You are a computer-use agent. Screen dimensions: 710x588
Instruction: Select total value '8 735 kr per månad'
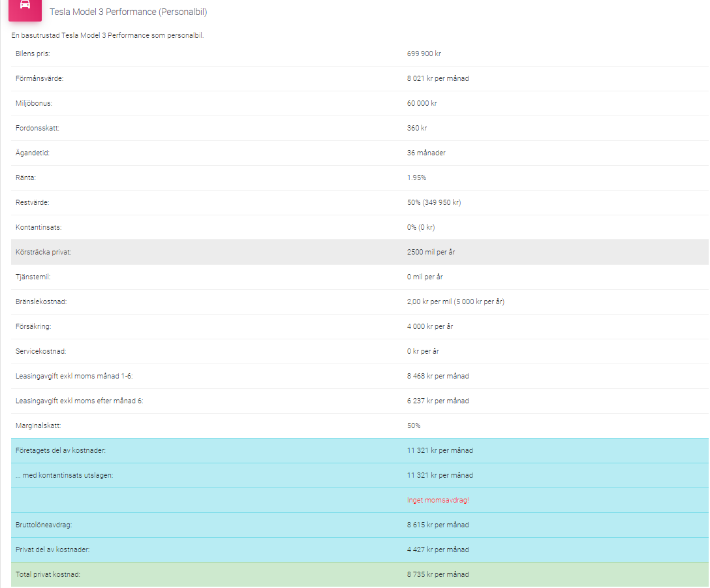coord(438,574)
